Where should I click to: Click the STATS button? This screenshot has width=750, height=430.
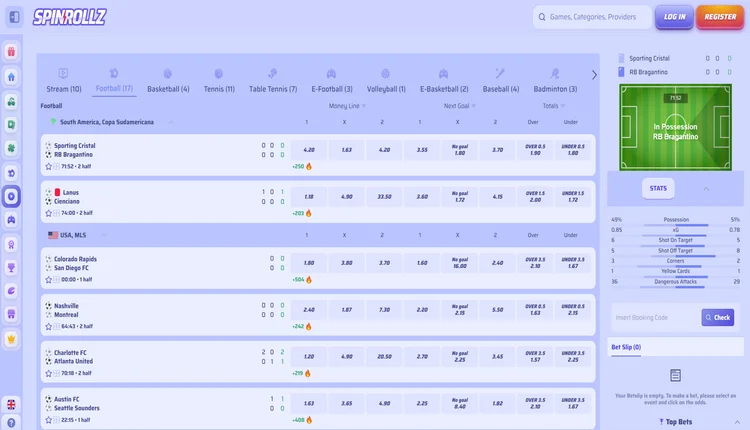658,188
